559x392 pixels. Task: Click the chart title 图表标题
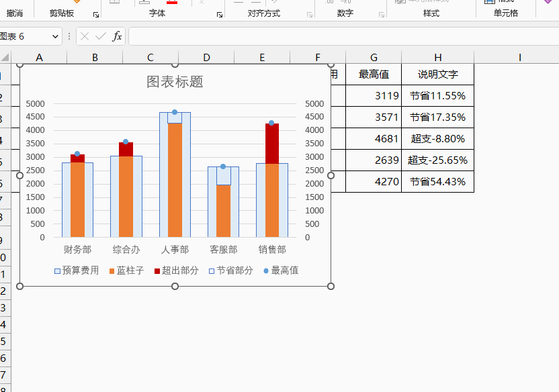(175, 82)
